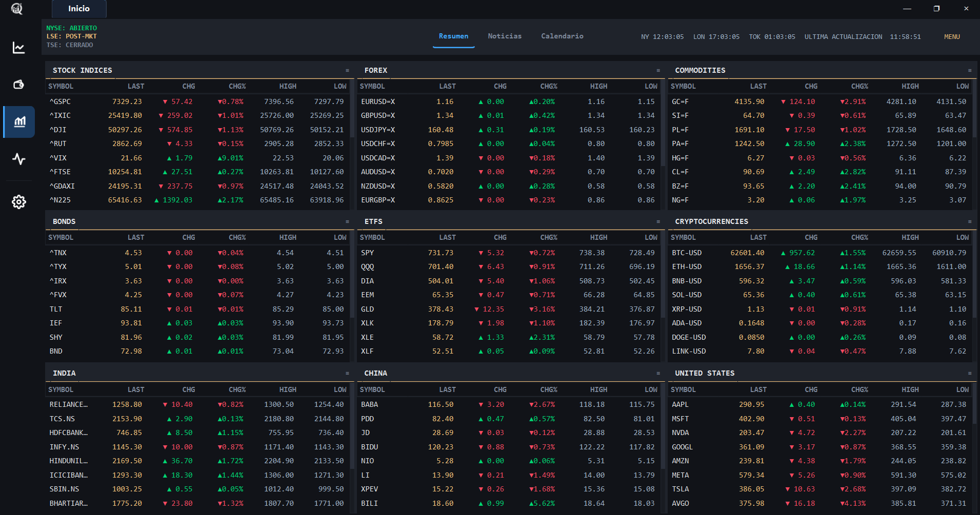The image size is (980, 515).
Task: Open the settings gear icon
Action: tap(19, 202)
